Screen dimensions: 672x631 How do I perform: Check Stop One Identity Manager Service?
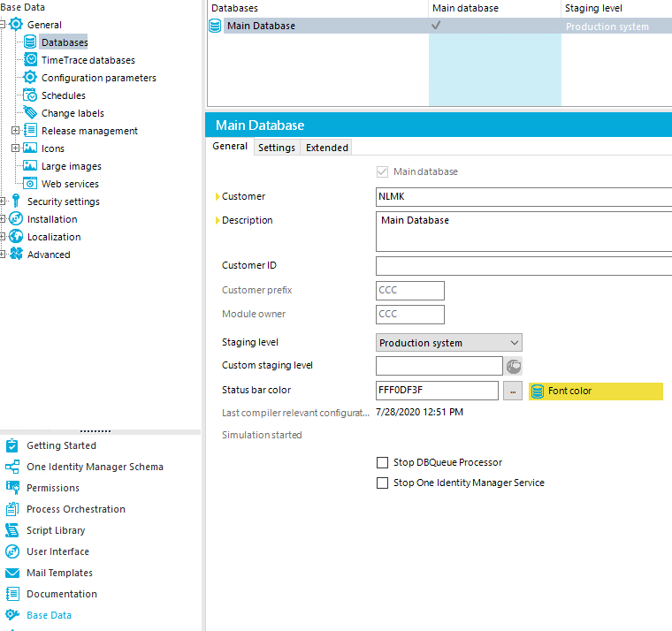383,483
